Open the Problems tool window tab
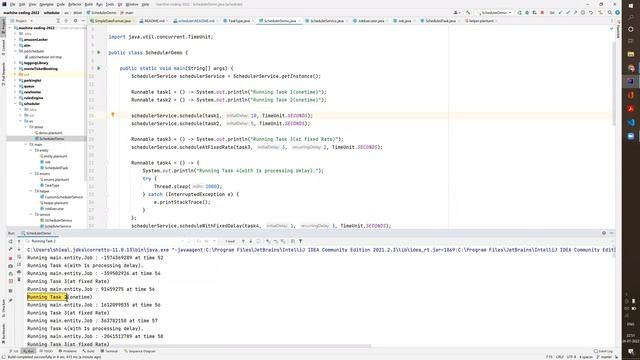 [x=67, y=351]
